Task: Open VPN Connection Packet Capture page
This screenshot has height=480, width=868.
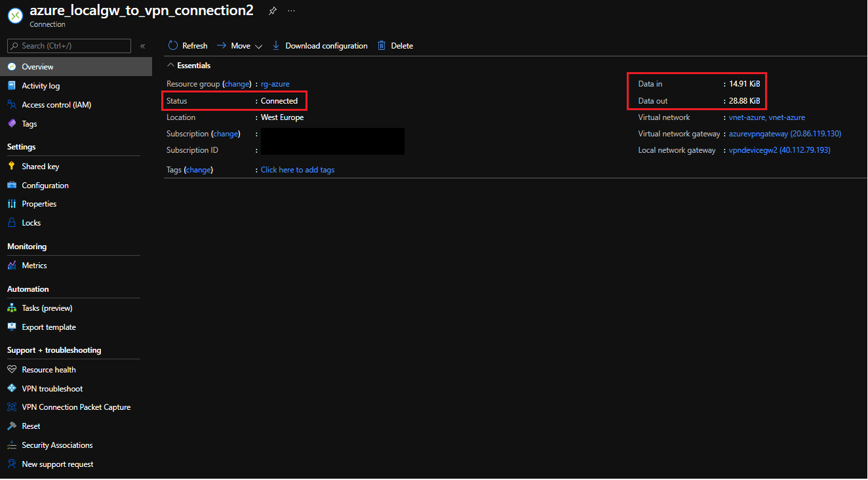Action: coord(76,407)
